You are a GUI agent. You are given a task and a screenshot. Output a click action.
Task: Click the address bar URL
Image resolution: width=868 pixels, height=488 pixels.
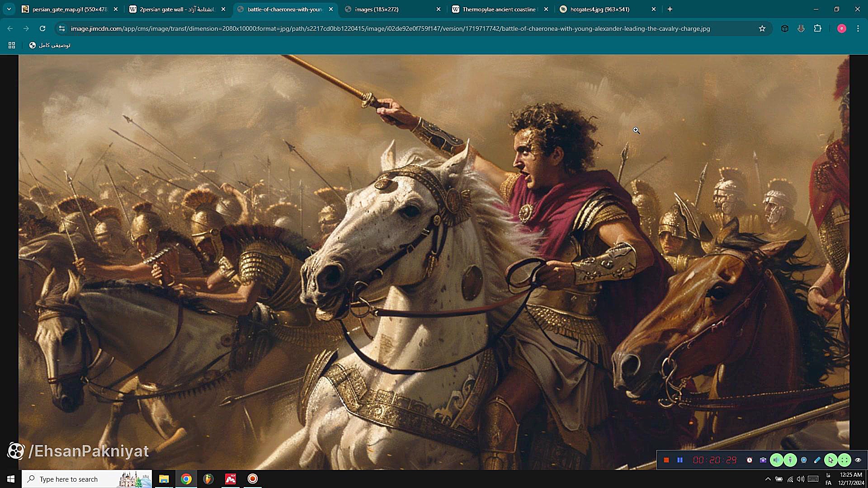tap(390, 28)
